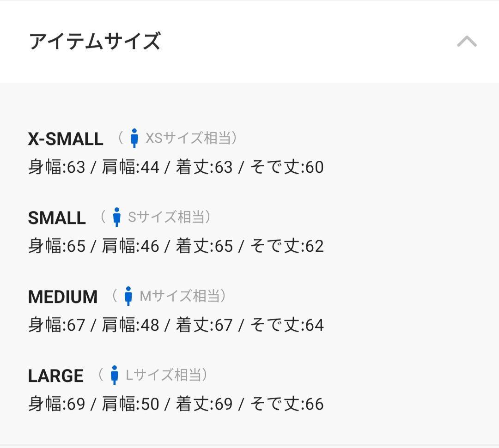Click the Lサイズ相当 label text
499x448 pixels.
[x=164, y=375]
